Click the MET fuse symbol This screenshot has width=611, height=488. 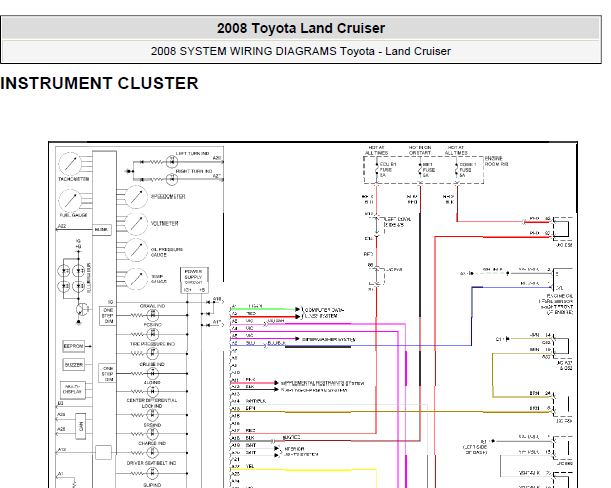[420, 170]
